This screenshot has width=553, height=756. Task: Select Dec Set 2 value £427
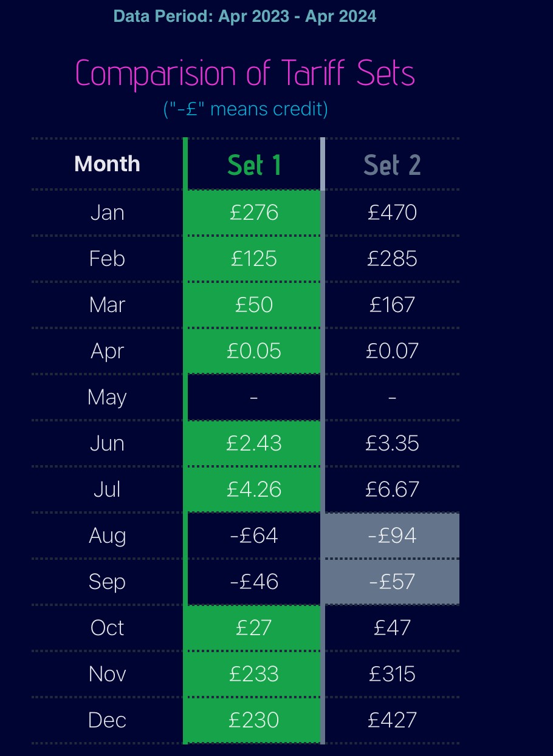(392, 720)
